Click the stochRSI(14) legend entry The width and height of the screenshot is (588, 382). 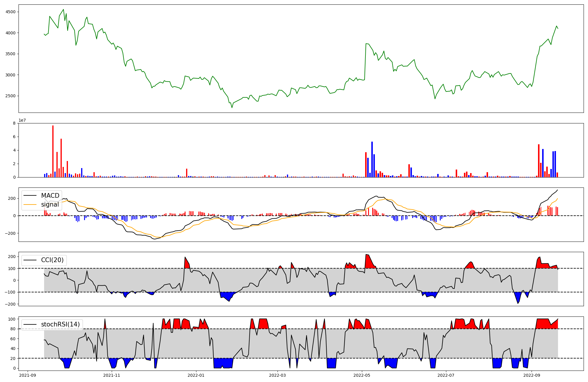tap(60, 324)
